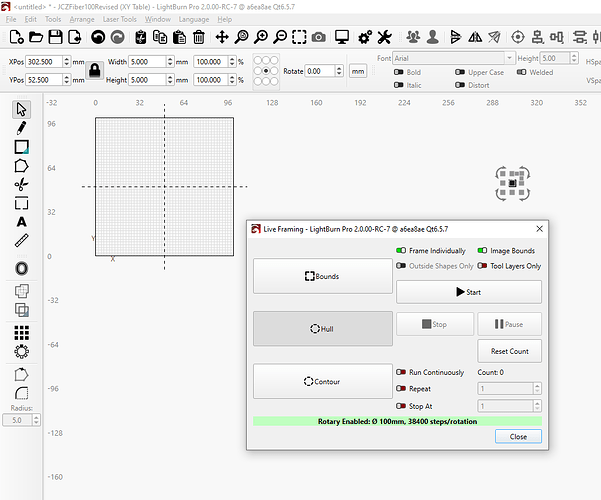Adjust the Stop At count spinner

[537, 406]
